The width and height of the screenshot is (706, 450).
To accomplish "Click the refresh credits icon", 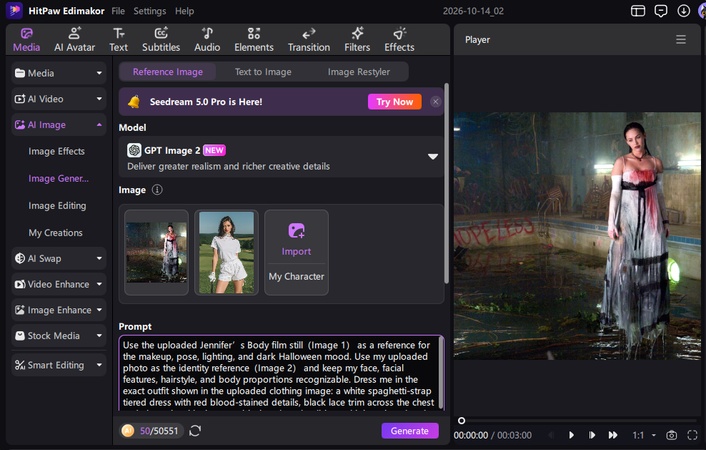I will click(195, 431).
